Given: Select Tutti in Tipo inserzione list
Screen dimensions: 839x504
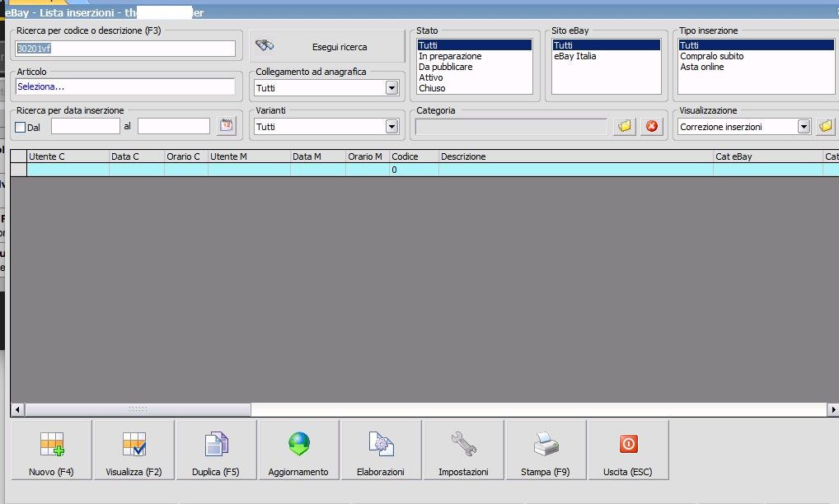Looking at the screenshot, I should pos(756,45).
